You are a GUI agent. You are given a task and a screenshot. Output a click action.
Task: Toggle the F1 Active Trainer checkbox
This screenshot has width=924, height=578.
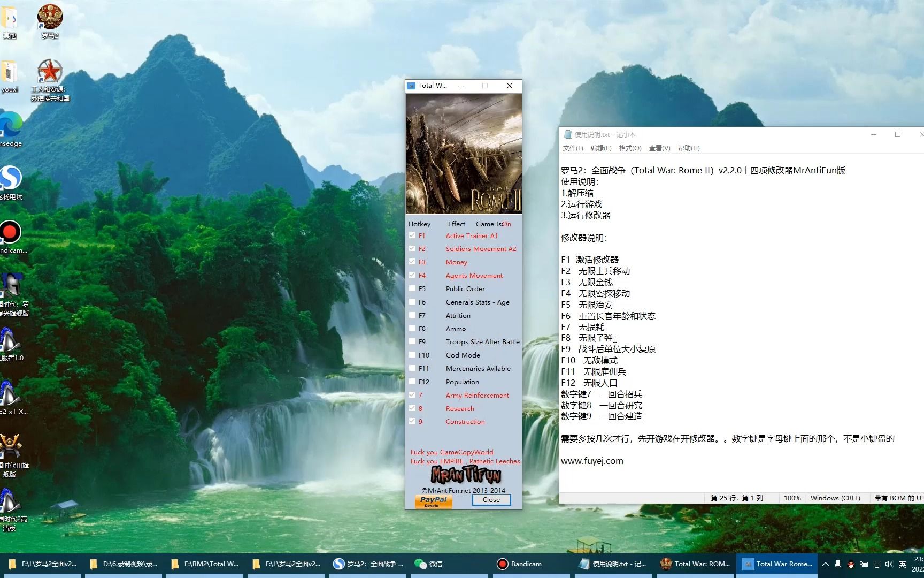412,235
